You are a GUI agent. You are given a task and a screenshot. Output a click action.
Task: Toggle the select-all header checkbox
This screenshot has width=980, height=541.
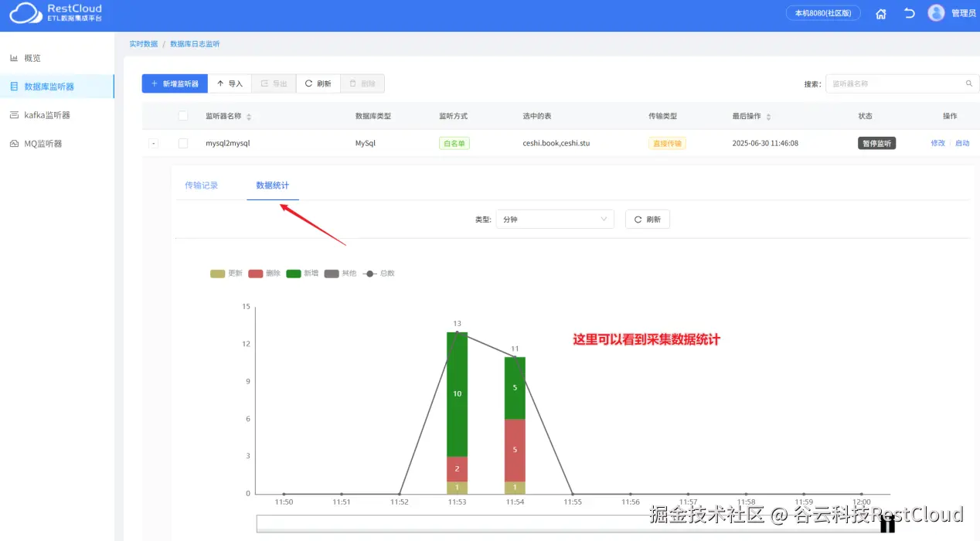pos(183,116)
